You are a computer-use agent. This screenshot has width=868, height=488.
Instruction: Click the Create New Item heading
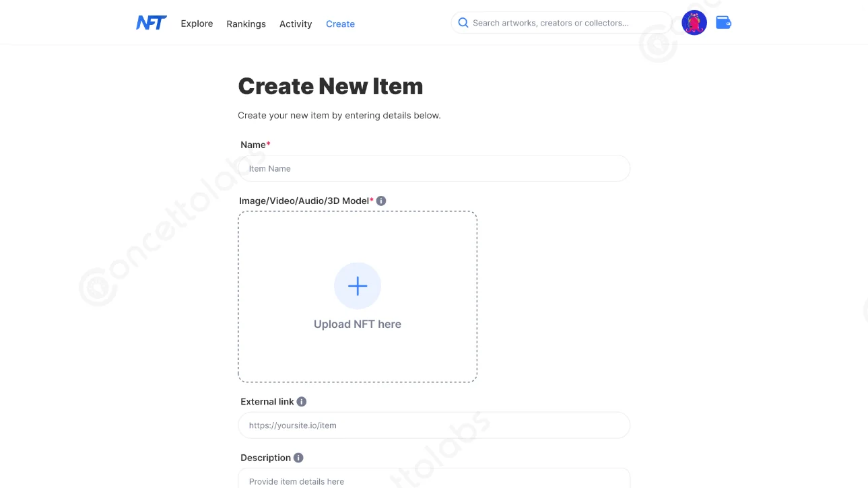[x=330, y=85]
